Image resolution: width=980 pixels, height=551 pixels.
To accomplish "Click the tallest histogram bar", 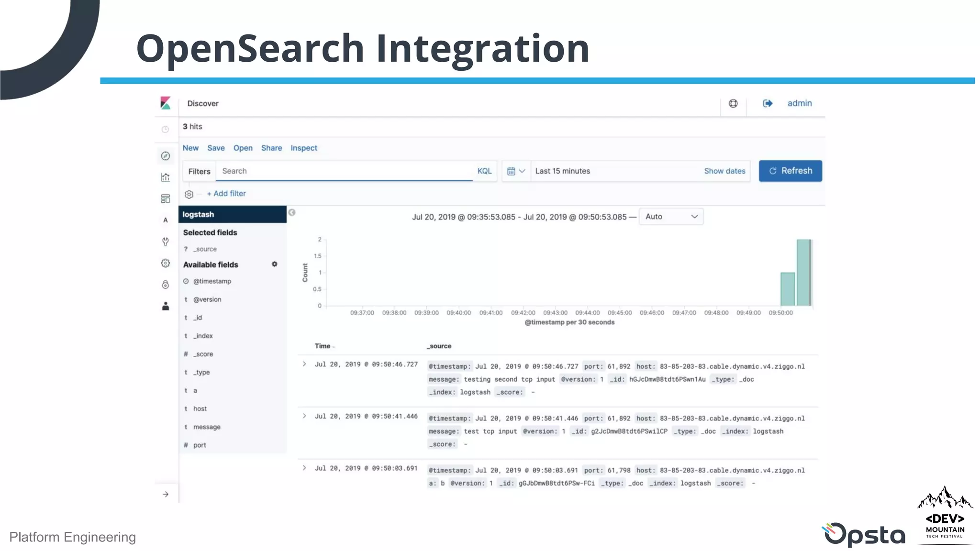I will [804, 273].
